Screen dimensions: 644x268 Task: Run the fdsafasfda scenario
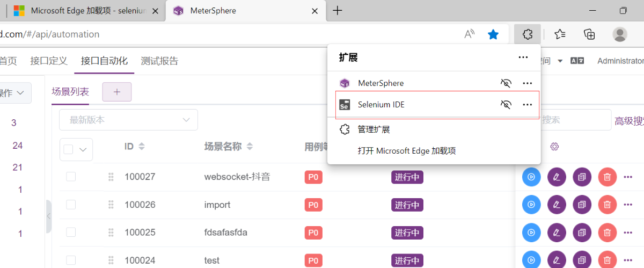(x=531, y=233)
